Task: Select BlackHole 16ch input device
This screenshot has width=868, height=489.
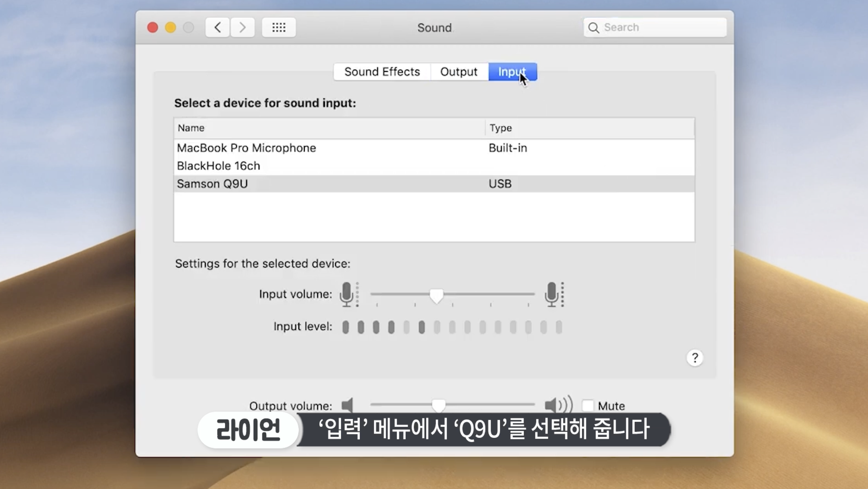Action: click(x=218, y=166)
